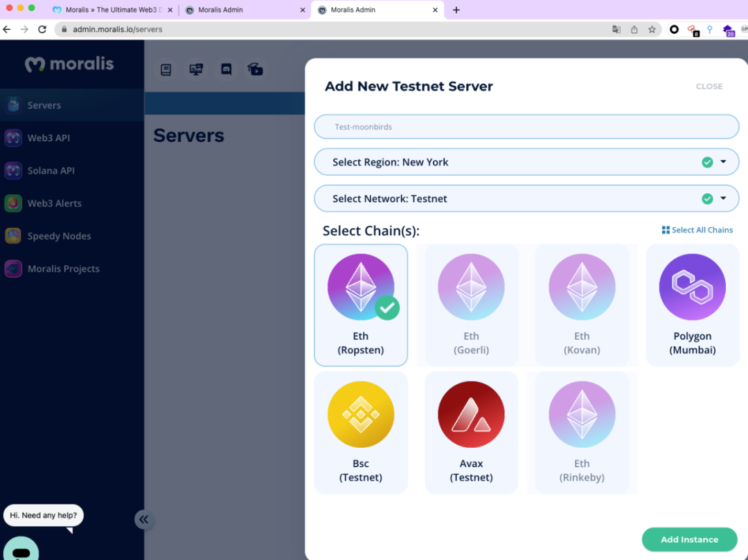This screenshot has width=748, height=560.
Task: Select the Eth (Kovan) chain
Action: pyautogui.click(x=582, y=305)
